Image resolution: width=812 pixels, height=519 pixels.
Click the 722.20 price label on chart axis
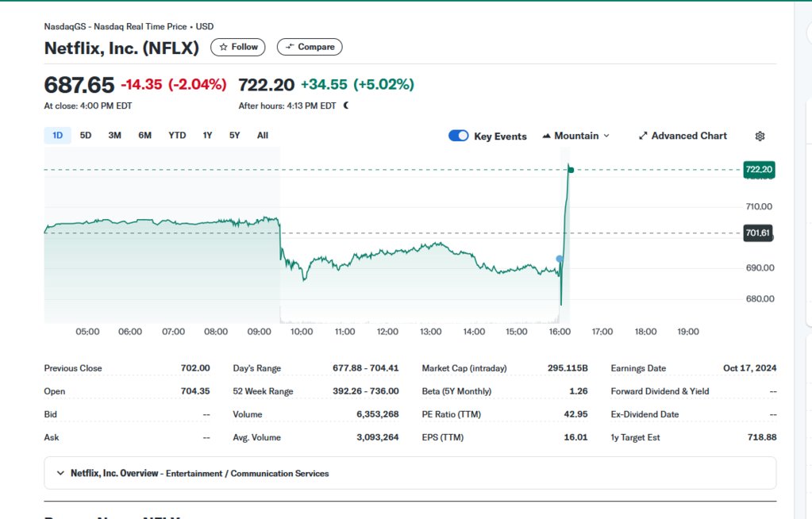coord(759,169)
